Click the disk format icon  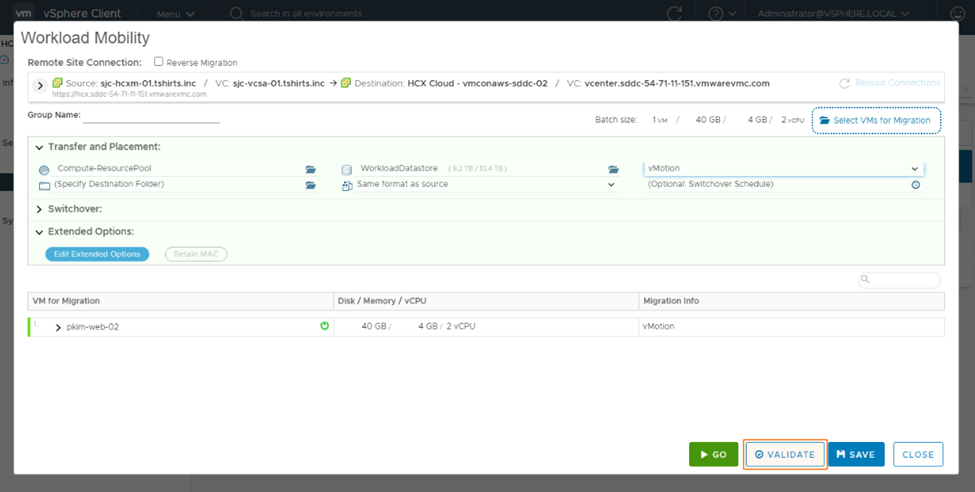(x=347, y=186)
